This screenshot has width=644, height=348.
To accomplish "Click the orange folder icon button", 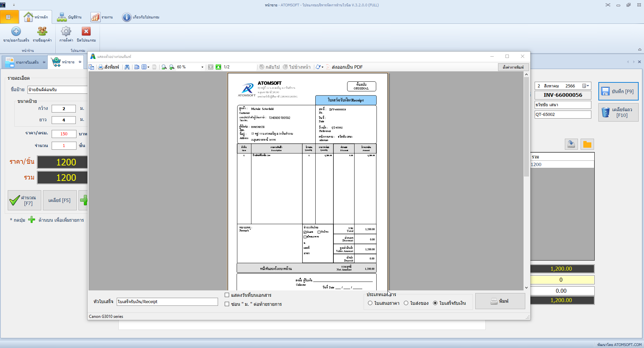I will [587, 144].
